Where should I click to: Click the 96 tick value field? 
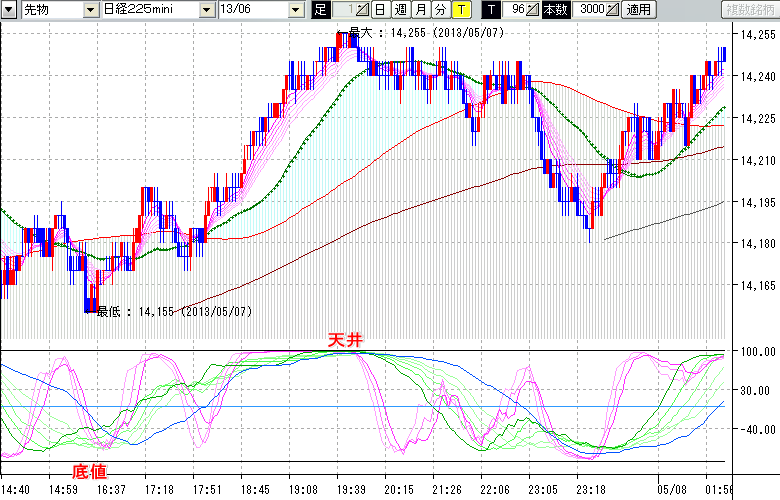click(515, 10)
